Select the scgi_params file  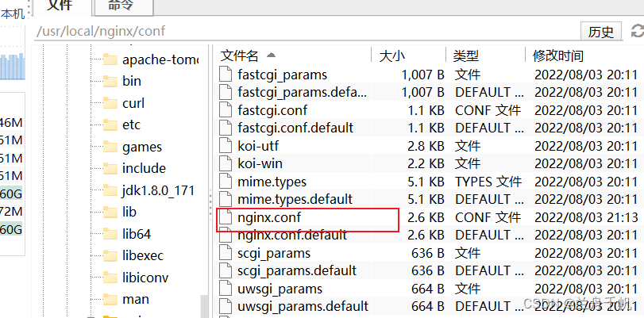pos(273,253)
